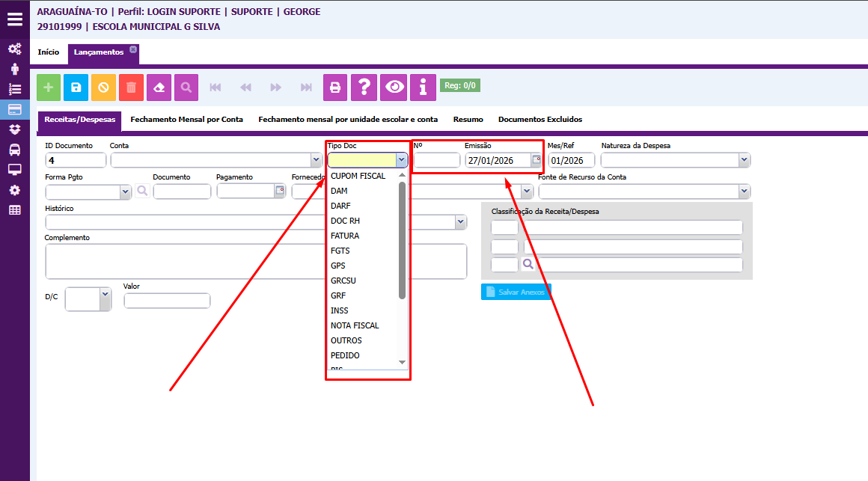Open the Documentos Excluídos tab
868x481 pixels.
coord(540,120)
